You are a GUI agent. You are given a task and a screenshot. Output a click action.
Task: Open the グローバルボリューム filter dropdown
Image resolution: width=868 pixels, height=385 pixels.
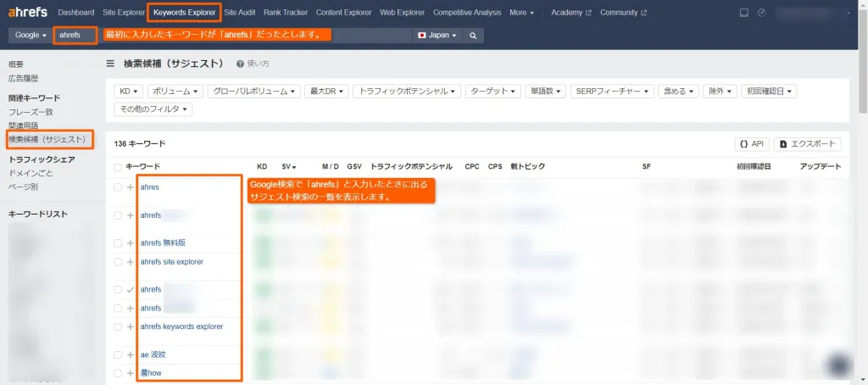pos(254,92)
